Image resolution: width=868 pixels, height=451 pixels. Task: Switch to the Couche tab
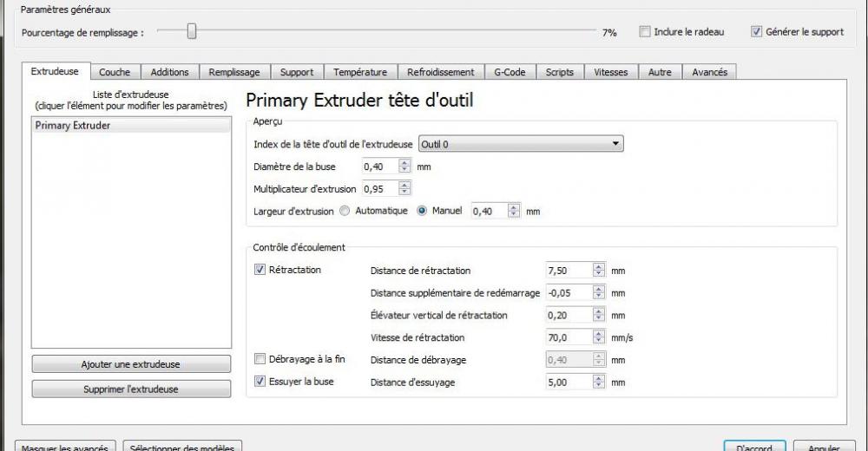(x=115, y=72)
